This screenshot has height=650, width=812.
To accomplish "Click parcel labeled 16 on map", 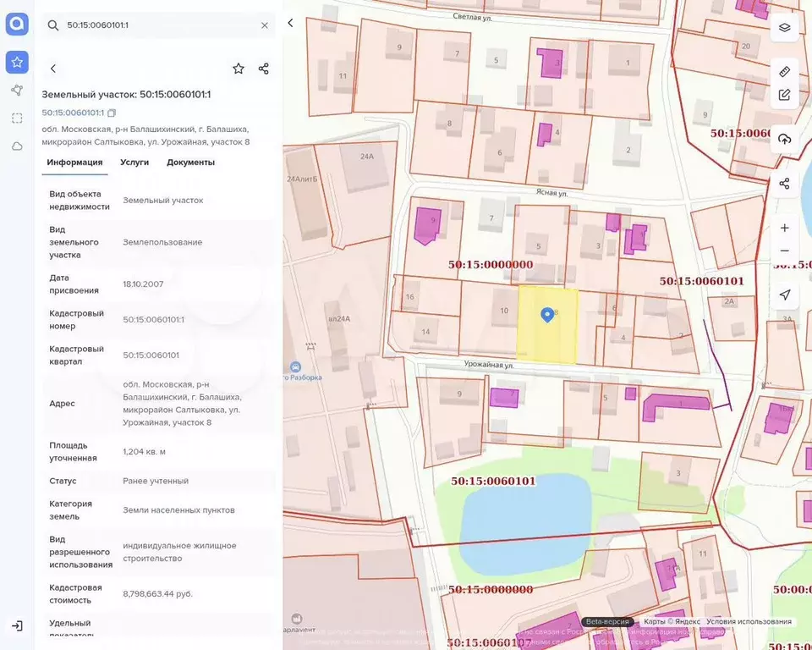I will coord(427,295).
